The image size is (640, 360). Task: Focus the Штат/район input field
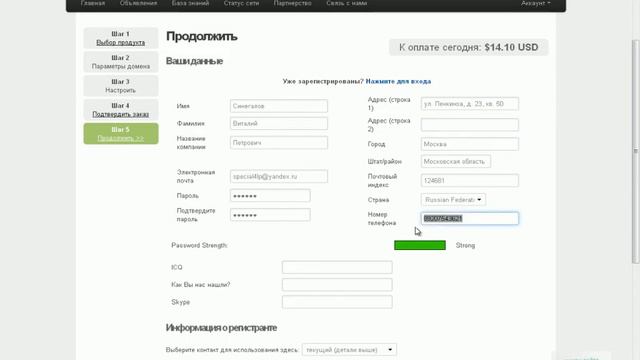click(456, 161)
